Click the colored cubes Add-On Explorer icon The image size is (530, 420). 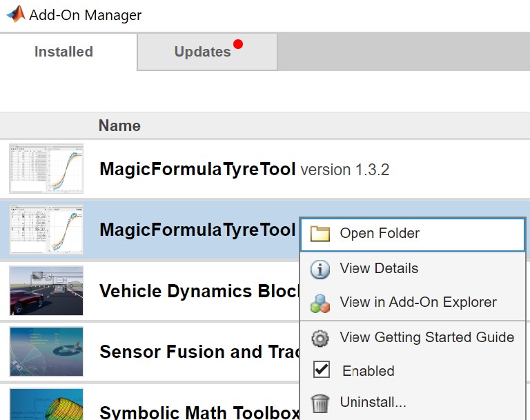[320, 303]
